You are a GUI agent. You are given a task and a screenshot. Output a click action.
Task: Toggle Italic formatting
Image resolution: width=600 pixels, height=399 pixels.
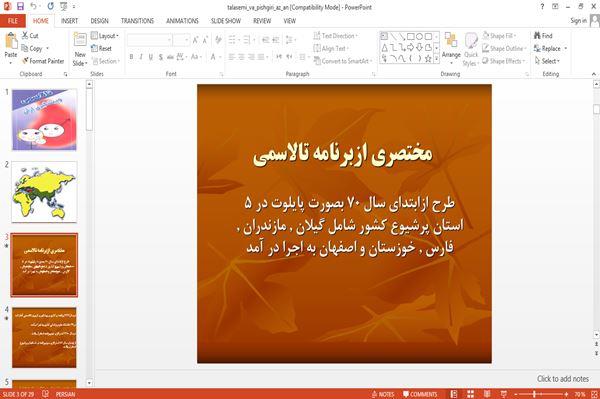(x=141, y=57)
